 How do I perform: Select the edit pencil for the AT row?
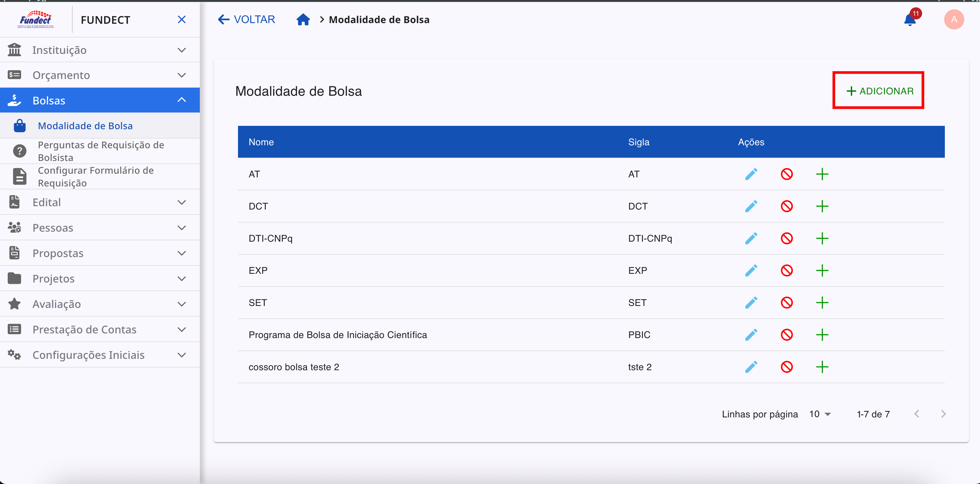pos(751,174)
